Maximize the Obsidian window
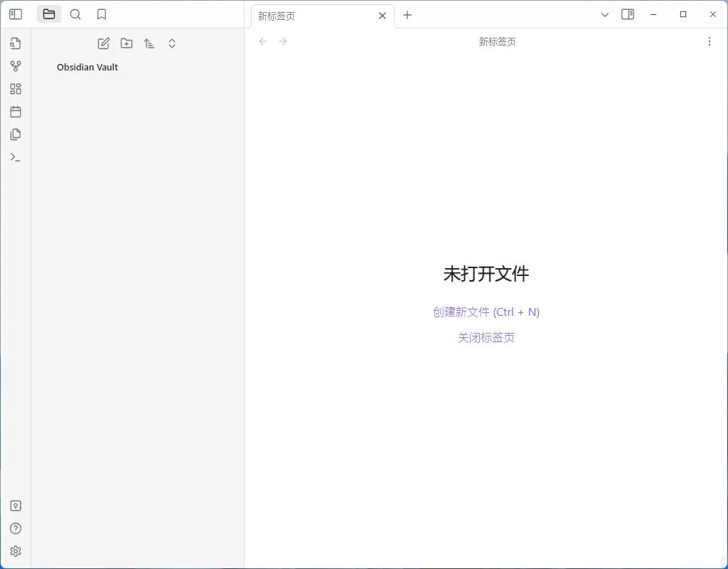 (x=683, y=14)
